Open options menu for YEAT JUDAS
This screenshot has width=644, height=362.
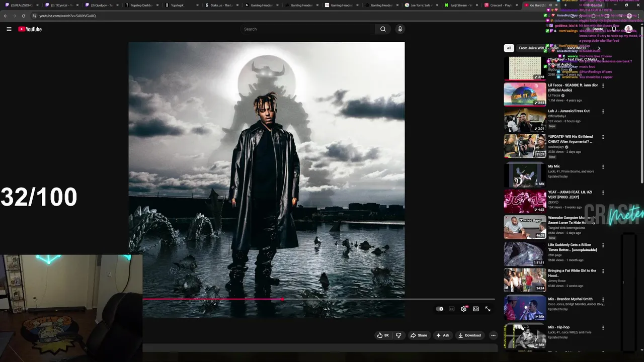click(x=603, y=193)
